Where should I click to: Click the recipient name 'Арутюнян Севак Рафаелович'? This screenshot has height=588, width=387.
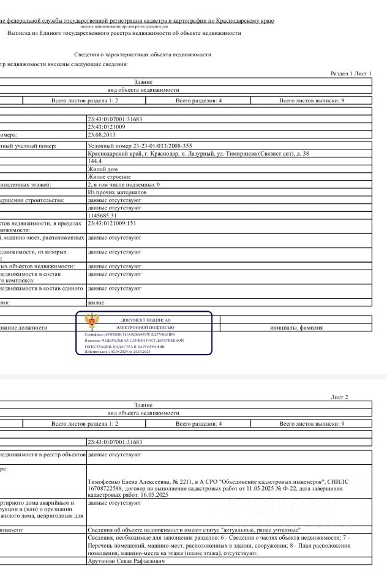pyautogui.click(x=126, y=562)
